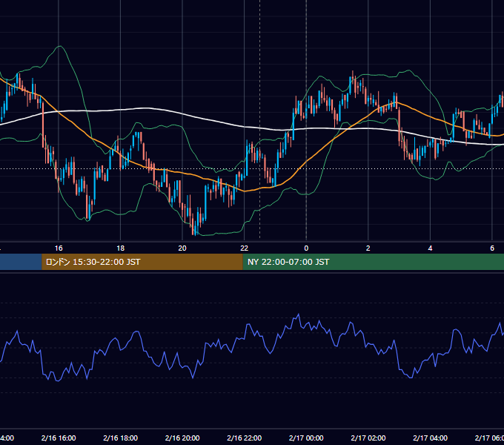Image resolution: width=504 pixels, height=445 pixels.
Task: Click the 22 hour label on chart axis
Action: [x=245, y=248]
